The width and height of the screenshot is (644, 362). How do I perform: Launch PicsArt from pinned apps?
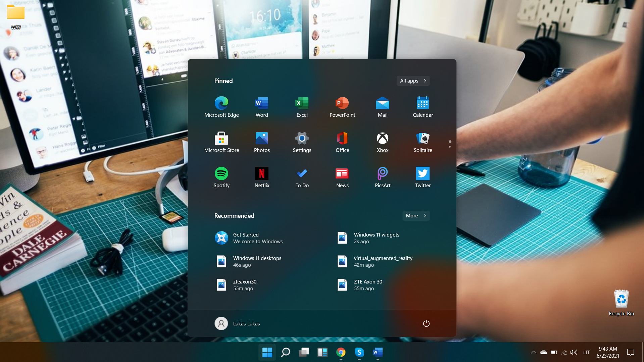point(383,178)
